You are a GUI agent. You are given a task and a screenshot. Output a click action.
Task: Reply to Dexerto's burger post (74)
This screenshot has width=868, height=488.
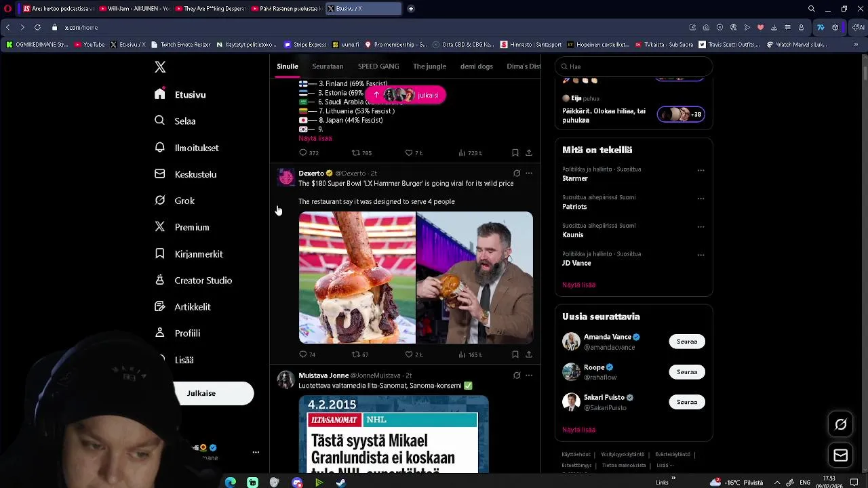(x=307, y=354)
